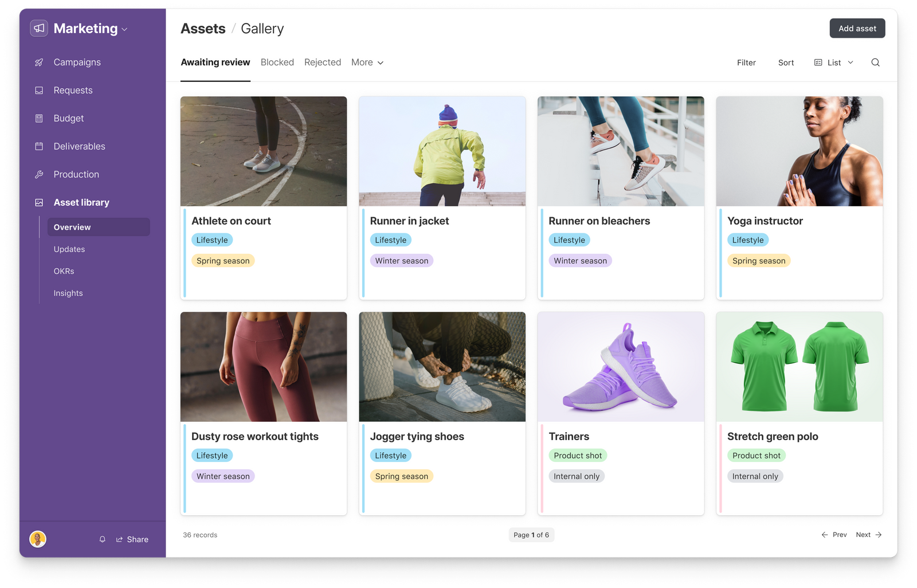Open the Stretch green polo thumbnail
The image size is (917, 588).
(x=800, y=367)
